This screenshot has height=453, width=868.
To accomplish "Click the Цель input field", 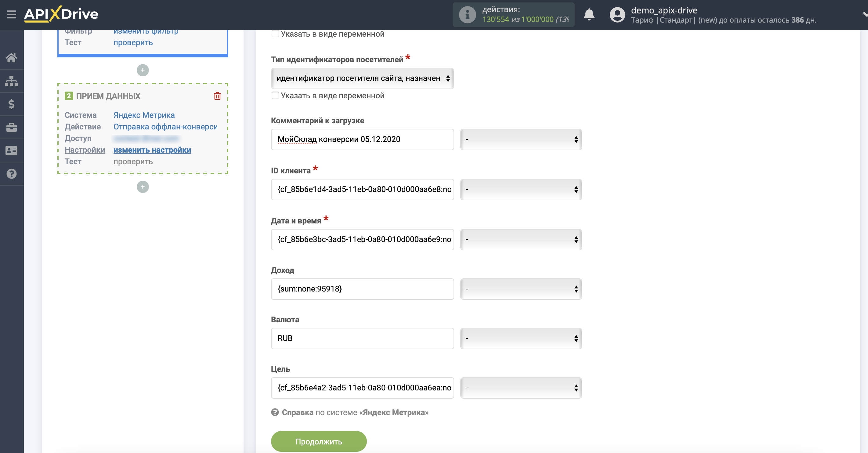I will [x=363, y=388].
